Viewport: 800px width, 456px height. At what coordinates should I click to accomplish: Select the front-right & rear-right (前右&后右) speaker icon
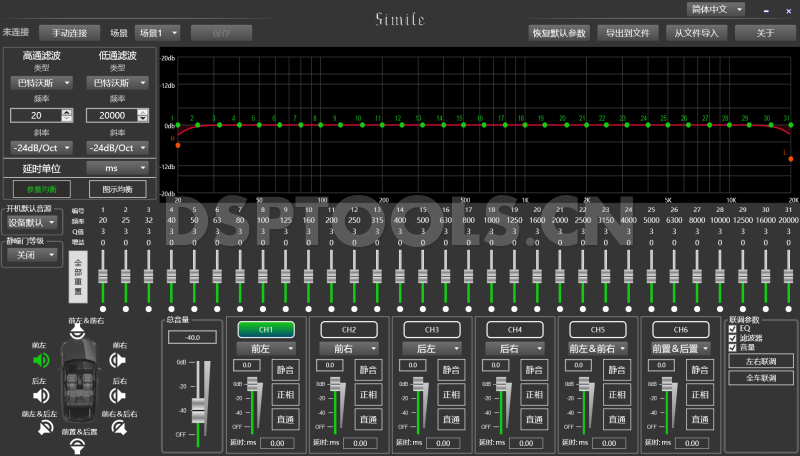click(119, 428)
